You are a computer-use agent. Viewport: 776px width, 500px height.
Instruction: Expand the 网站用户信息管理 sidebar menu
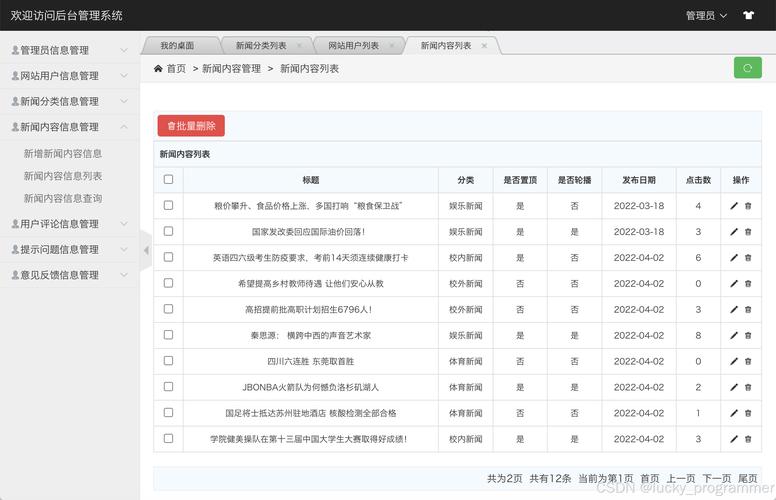[x=69, y=76]
